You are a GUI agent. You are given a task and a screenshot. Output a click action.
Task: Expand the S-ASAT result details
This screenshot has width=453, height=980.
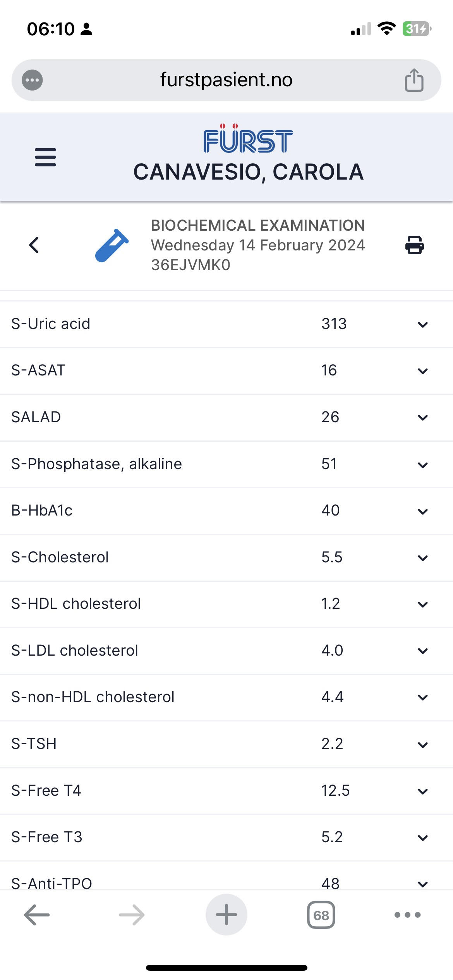point(423,371)
